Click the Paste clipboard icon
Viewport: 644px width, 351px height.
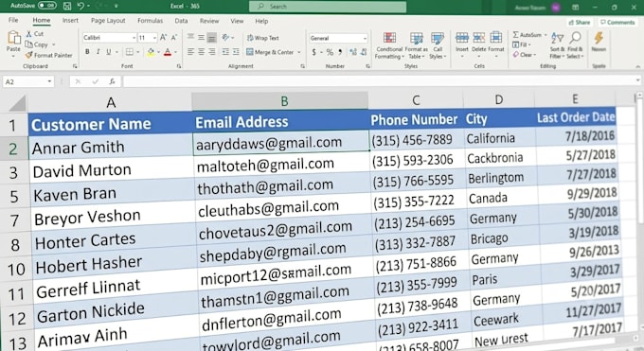13,38
